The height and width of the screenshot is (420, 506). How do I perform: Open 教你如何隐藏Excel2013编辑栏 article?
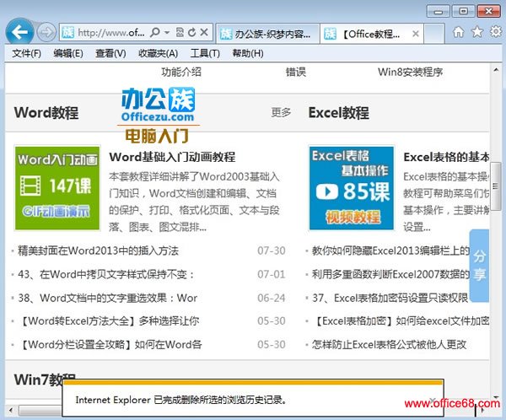point(390,250)
